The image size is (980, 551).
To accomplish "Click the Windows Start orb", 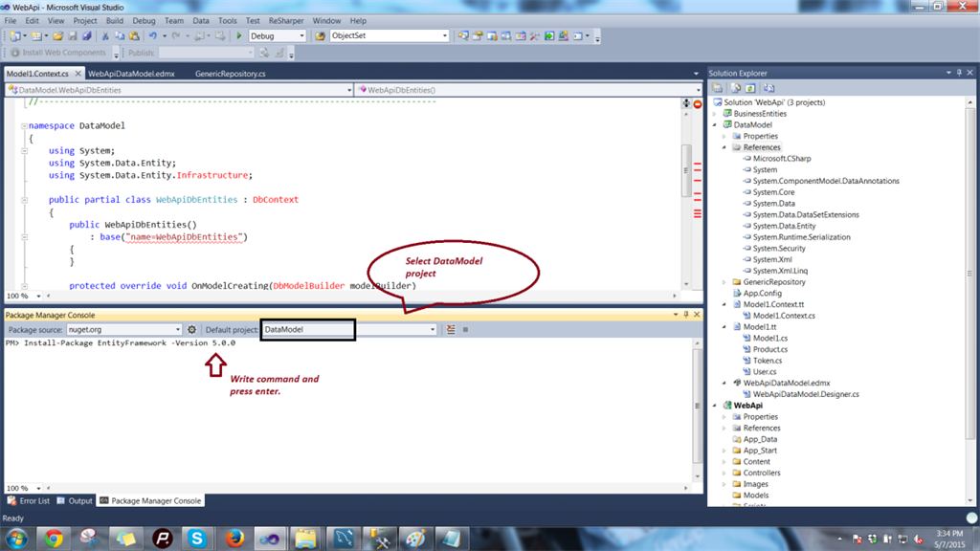I will click(17, 539).
